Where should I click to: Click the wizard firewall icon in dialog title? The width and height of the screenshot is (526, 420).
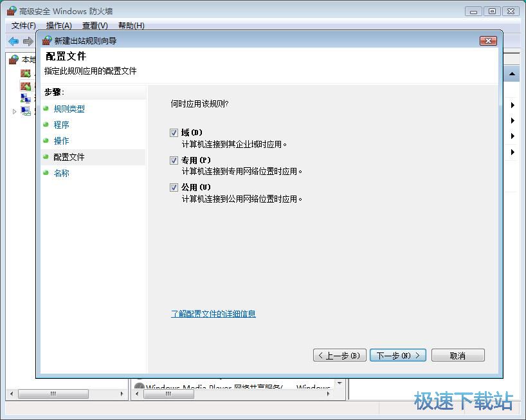[47, 41]
